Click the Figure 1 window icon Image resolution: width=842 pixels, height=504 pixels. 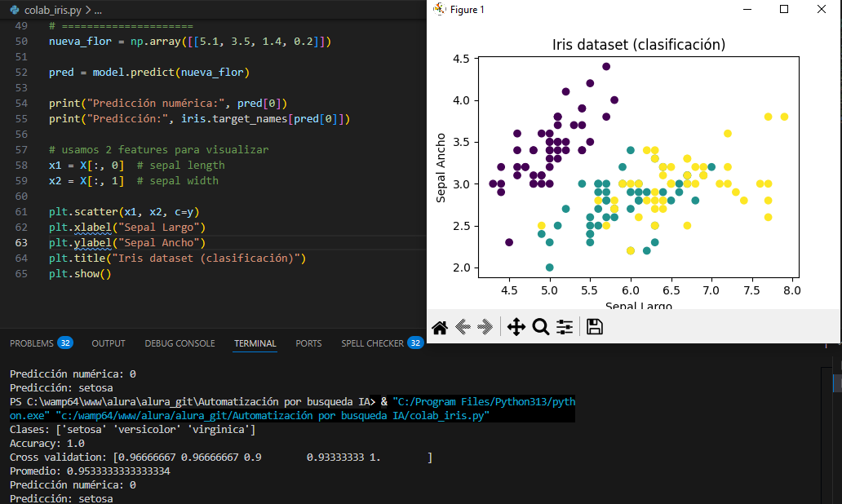coord(439,9)
